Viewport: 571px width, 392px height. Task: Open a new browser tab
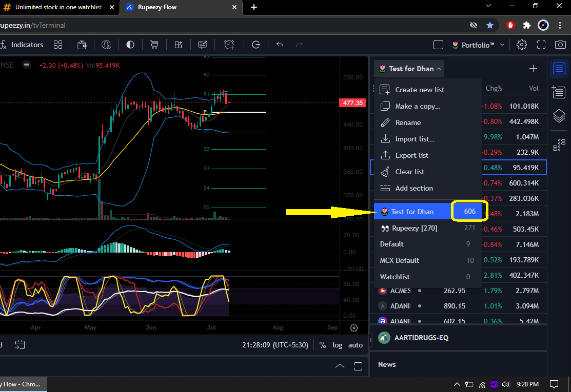point(254,7)
